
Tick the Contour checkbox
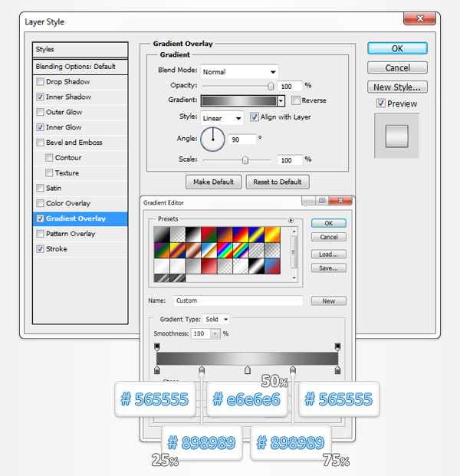click(49, 158)
